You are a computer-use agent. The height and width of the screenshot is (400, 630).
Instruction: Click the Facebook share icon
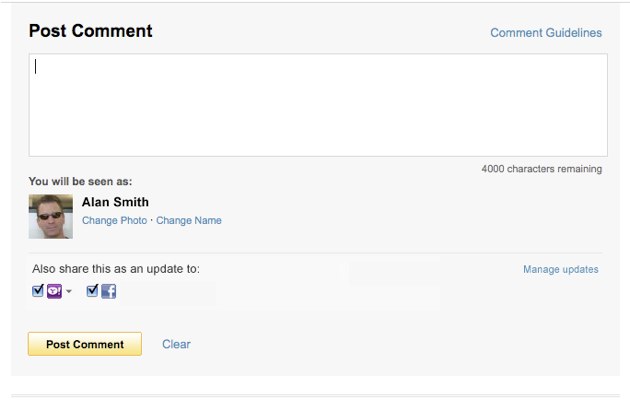[109, 291]
